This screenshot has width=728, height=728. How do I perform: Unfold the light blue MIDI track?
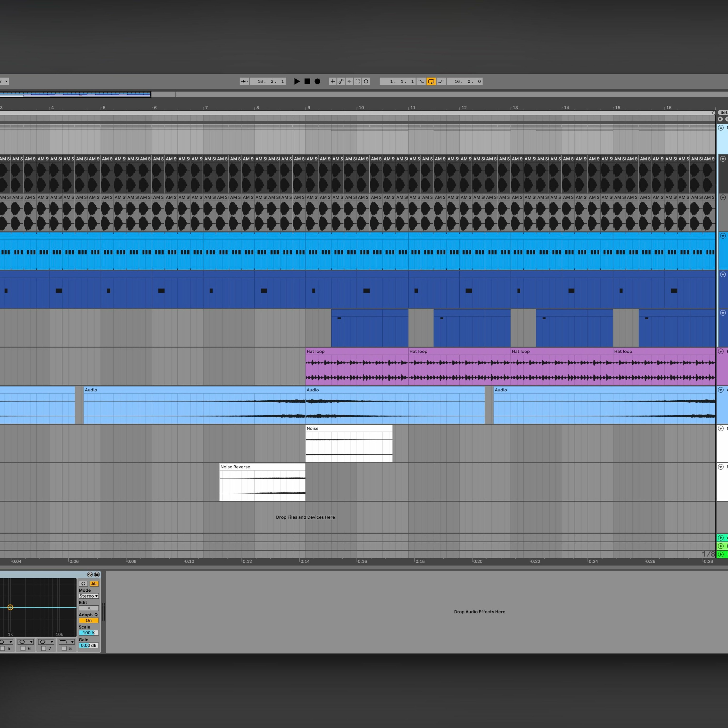723,236
